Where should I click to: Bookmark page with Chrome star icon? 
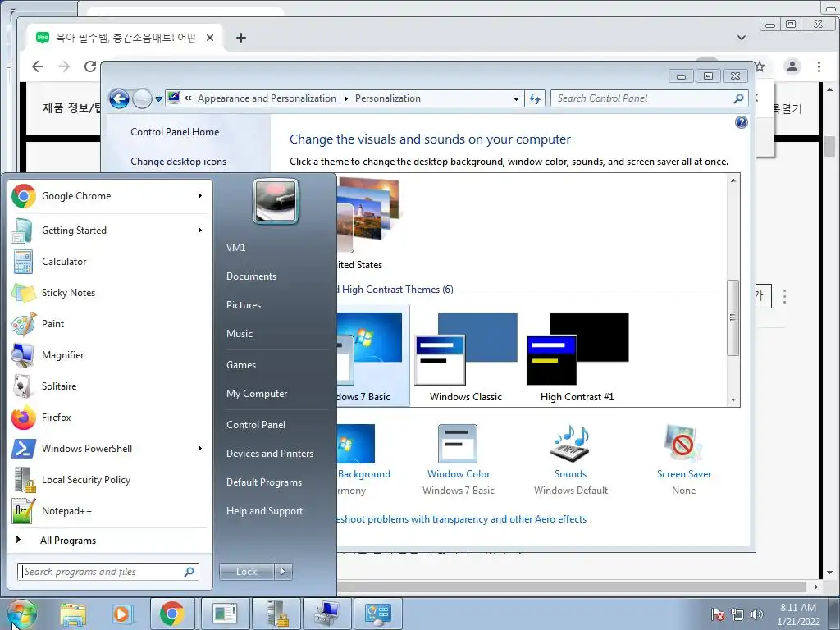(x=760, y=66)
